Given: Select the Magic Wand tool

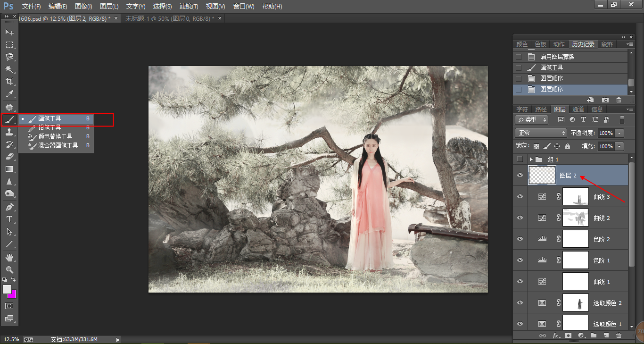Looking at the screenshot, I should pyautogui.click(x=9, y=69).
